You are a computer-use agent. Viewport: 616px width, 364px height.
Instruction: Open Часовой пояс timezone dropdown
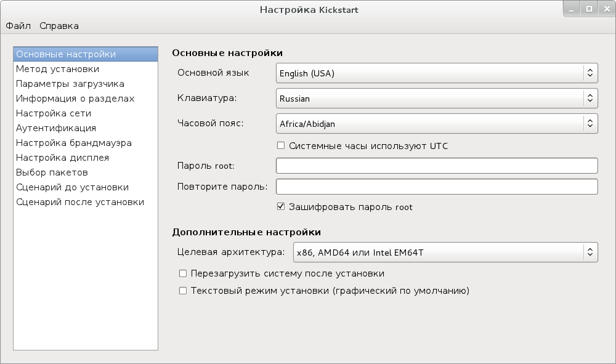pyautogui.click(x=437, y=124)
